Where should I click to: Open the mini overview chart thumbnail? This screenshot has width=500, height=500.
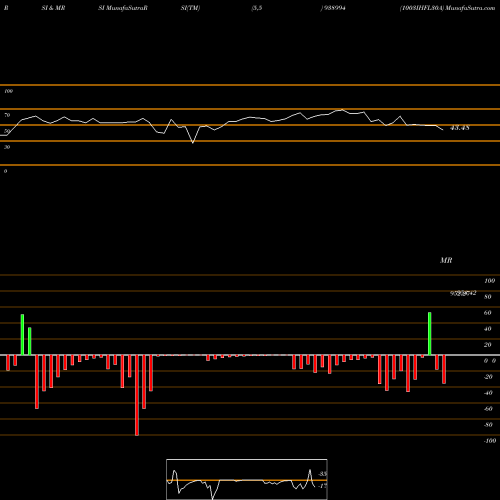pyautogui.click(x=247, y=479)
